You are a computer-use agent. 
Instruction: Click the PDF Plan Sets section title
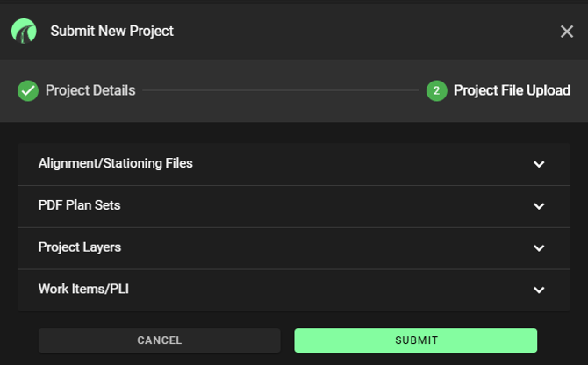[x=80, y=205]
